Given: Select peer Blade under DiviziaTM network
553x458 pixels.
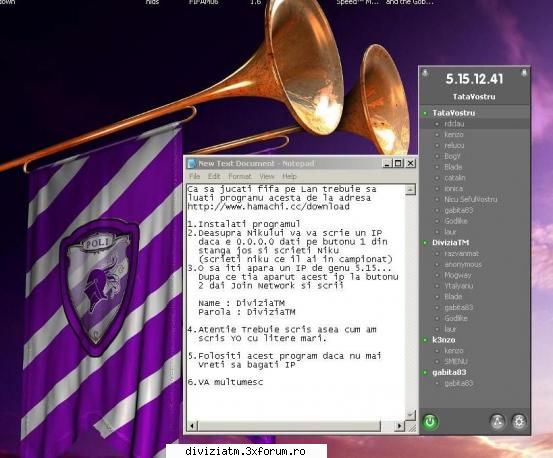Looking at the screenshot, I should [x=474, y=297].
